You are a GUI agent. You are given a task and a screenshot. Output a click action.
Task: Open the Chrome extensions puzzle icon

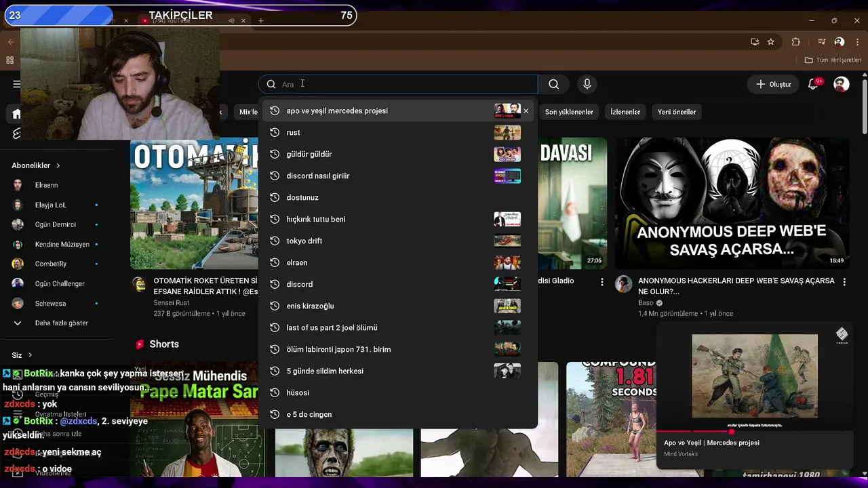(x=796, y=41)
